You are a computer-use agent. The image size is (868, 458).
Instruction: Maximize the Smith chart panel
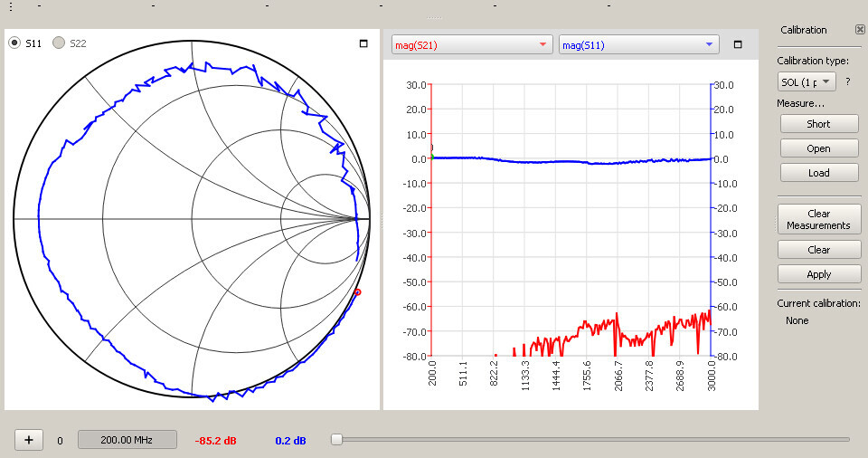coord(363,43)
